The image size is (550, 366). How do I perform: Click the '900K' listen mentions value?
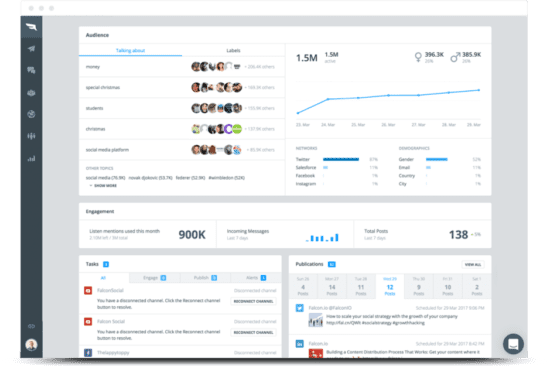point(192,234)
